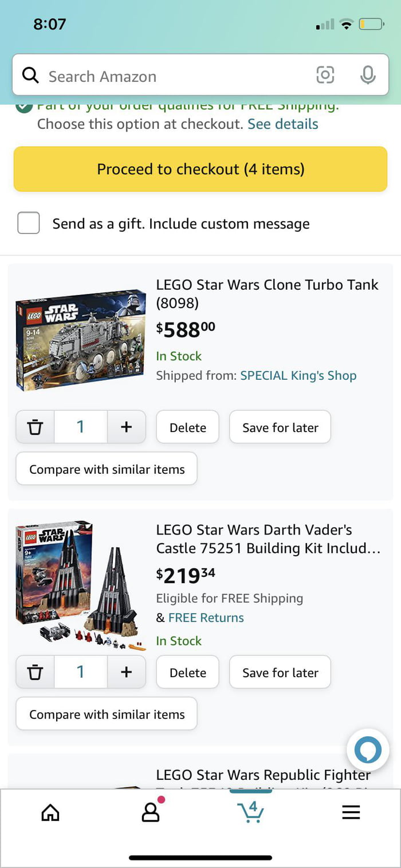Image resolution: width=401 pixels, height=868 pixels.
Task: Increase Darth Vader's Castle quantity with plus
Action: pyautogui.click(x=126, y=671)
